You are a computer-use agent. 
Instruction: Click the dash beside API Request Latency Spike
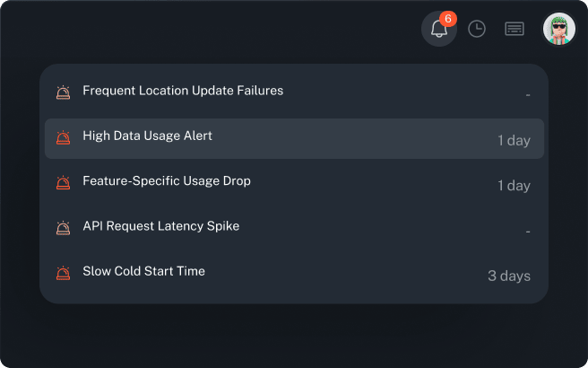[x=528, y=232]
